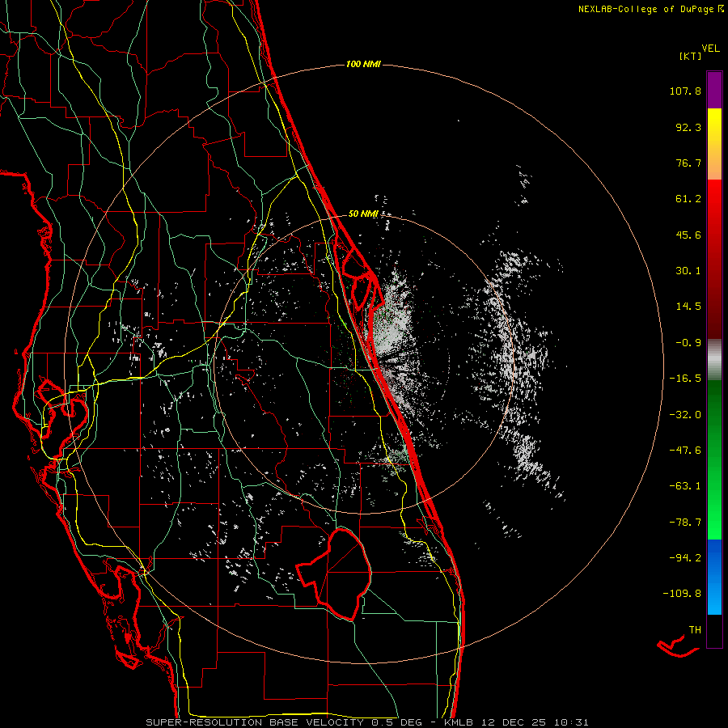The height and width of the screenshot is (728, 728).
Task: Click the 14.5 legend value
Action: pos(688,307)
